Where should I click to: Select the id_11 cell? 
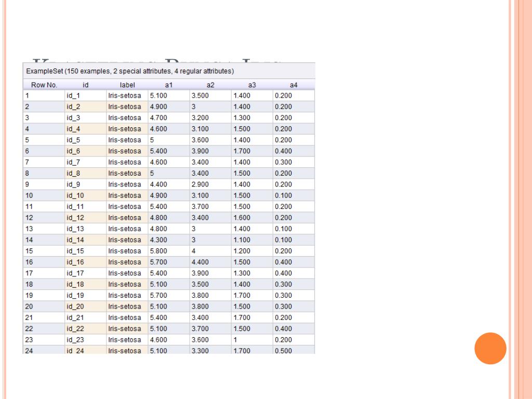pos(86,207)
